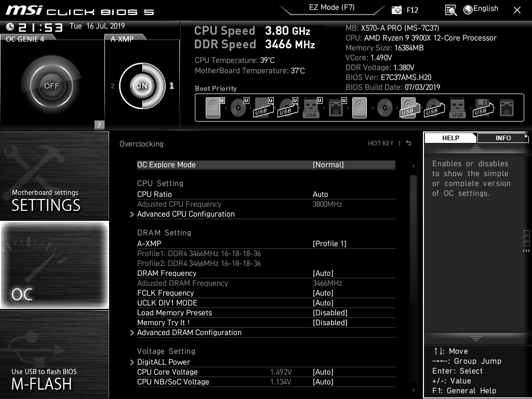Switch to EZ Mode (F7)
Image resolution: width=532 pixels, height=399 pixels.
pos(332,7)
